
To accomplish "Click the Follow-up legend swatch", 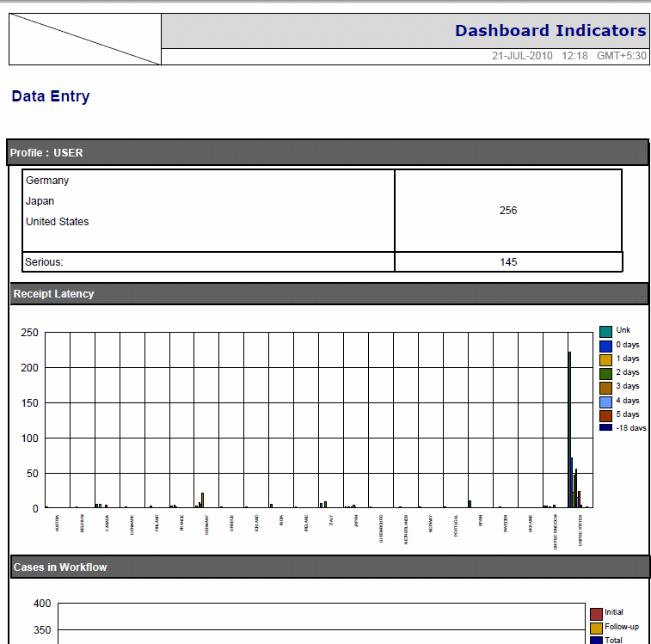I will [596, 629].
